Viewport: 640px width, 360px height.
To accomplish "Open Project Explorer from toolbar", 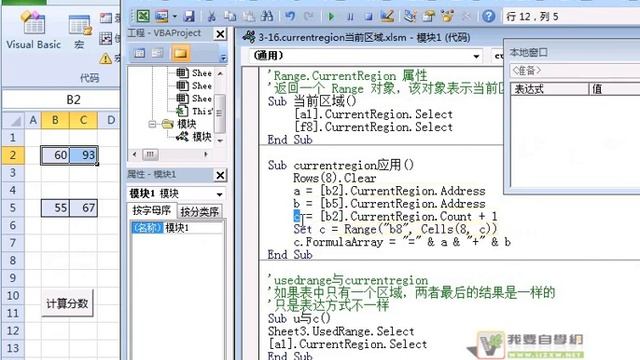I will coord(410,16).
